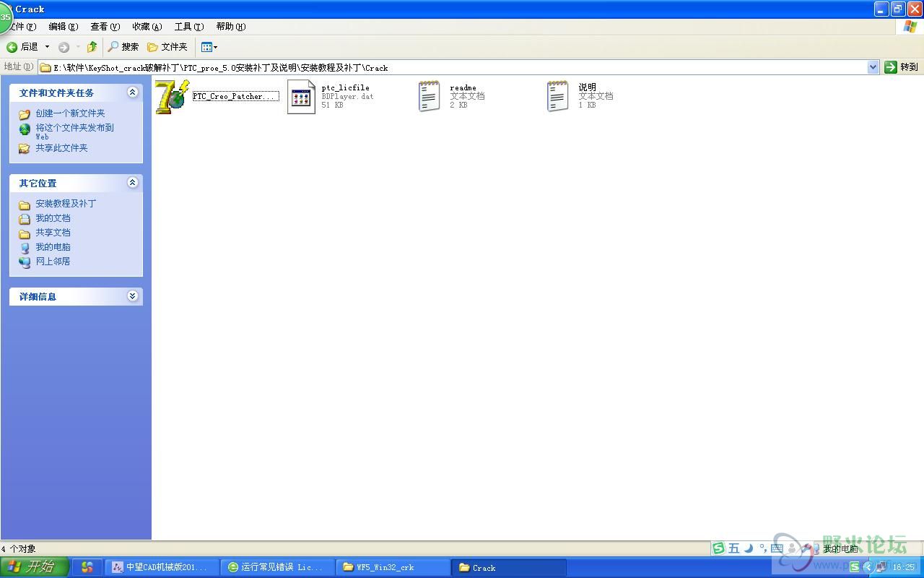
Task: Open the Back history dropdown arrow
Action: pos(48,47)
